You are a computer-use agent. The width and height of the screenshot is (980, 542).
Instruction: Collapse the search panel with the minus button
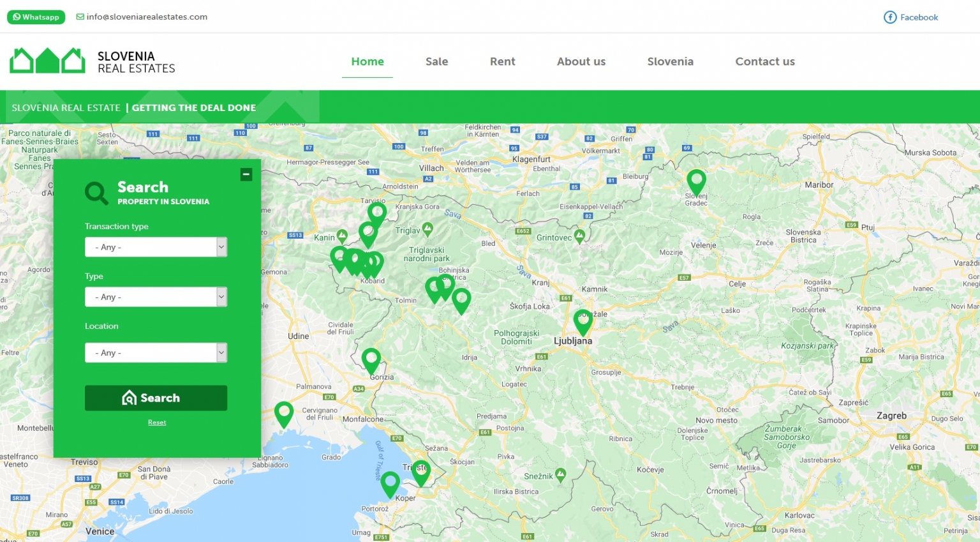(246, 174)
